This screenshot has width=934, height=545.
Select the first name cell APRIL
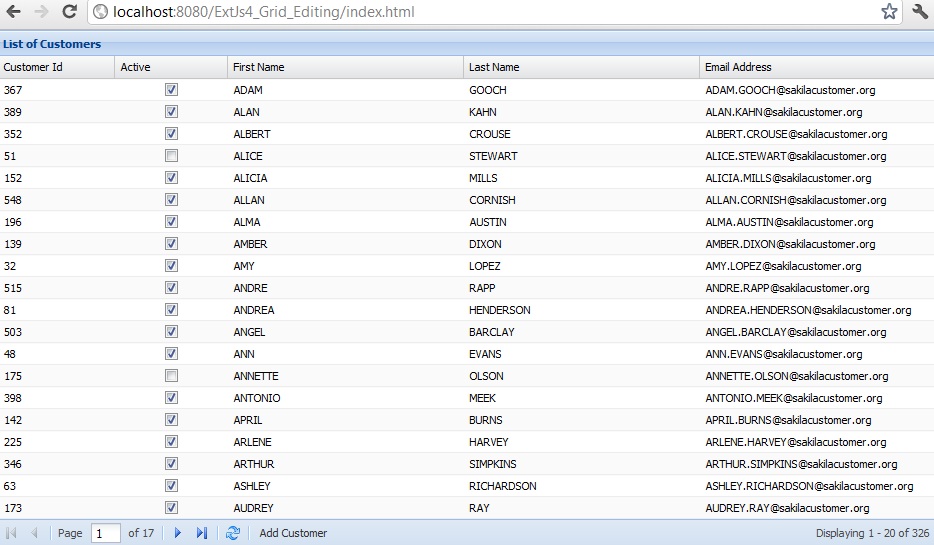[247, 420]
